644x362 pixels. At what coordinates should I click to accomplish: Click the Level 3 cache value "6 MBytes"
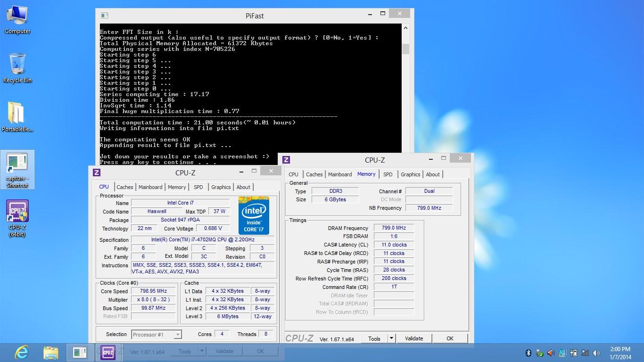click(227, 317)
